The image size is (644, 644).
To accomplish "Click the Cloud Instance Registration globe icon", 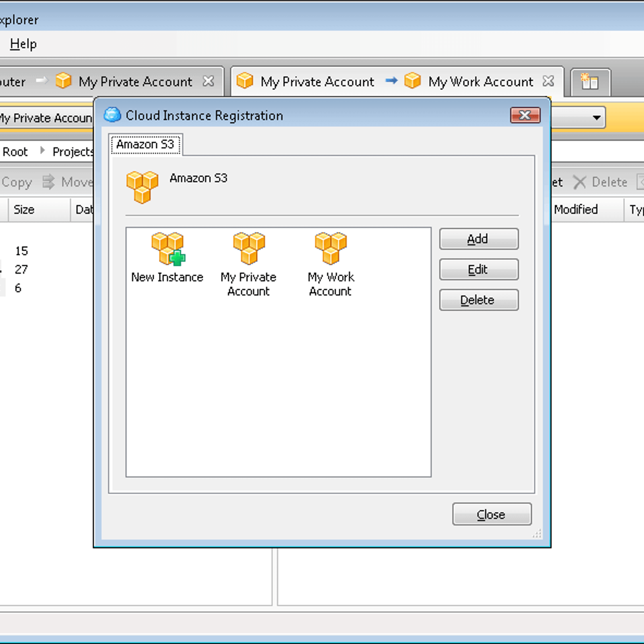I will tap(112, 115).
